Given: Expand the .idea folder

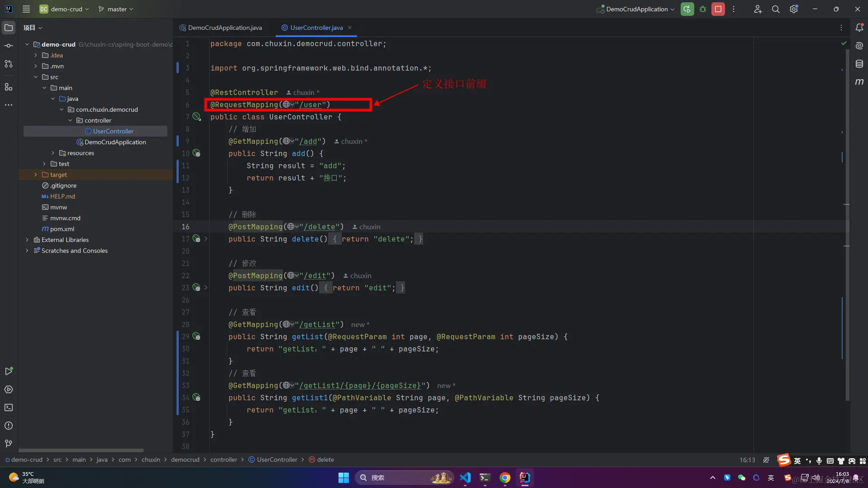Looking at the screenshot, I should tap(36, 55).
